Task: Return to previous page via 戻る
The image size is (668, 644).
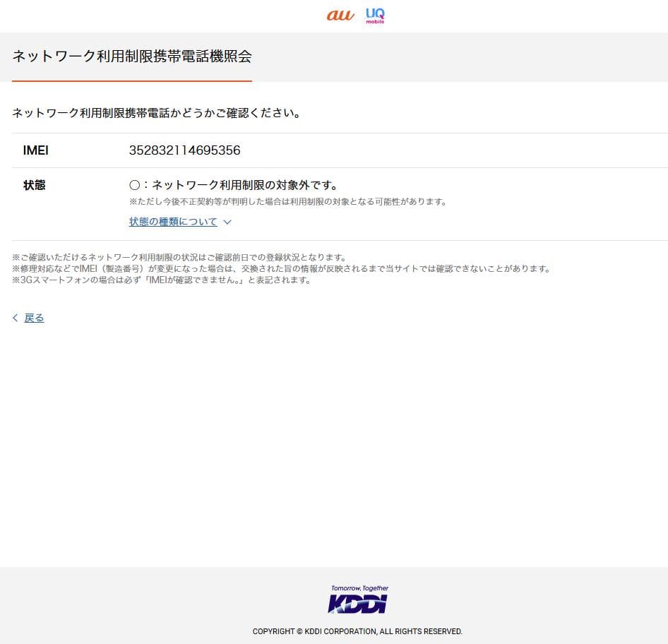Action: tap(33, 317)
